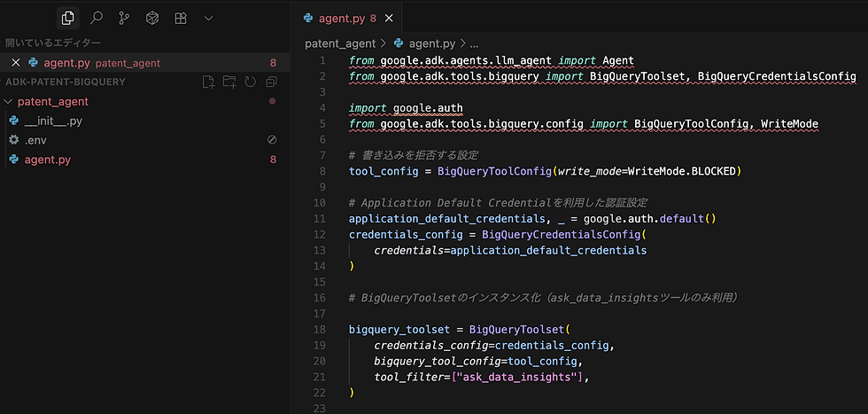Open the Extensions view icon
Viewport: 868px width, 414px height.
click(x=181, y=19)
